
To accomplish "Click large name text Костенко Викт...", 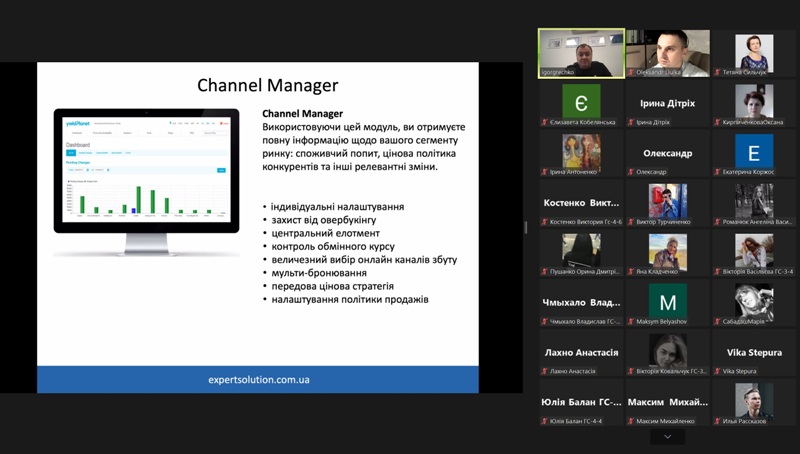I will [581, 203].
